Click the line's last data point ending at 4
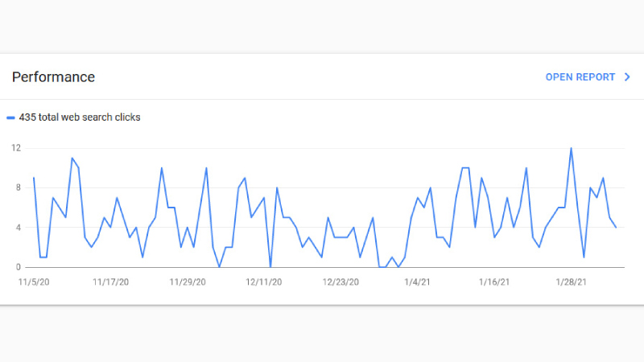This screenshot has width=644, height=362. [x=616, y=228]
